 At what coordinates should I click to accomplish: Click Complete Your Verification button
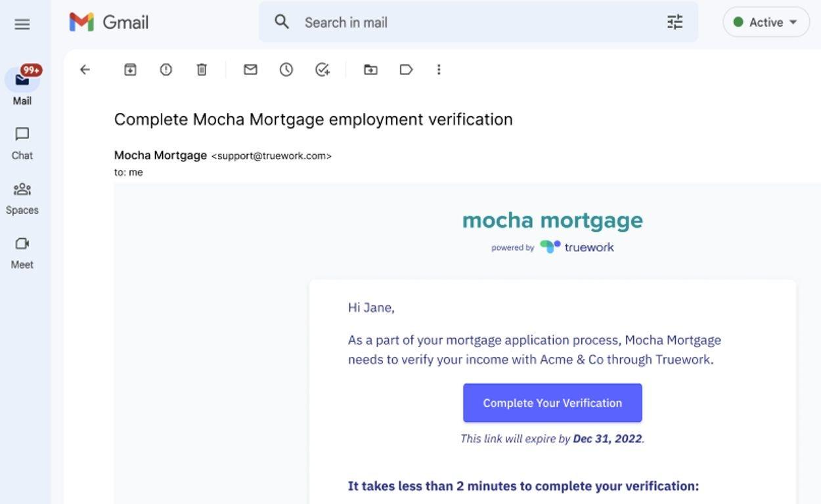click(x=552, y=403)
